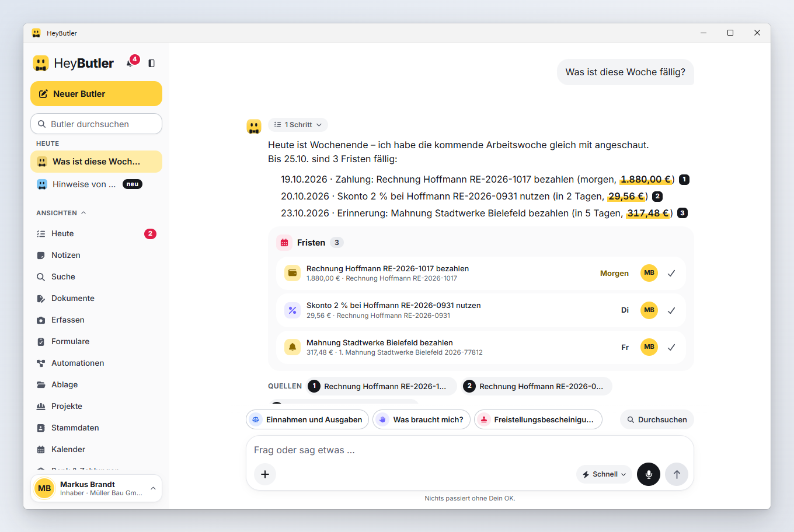Click the Projekte hard hat icon
The height and width of the screenshot is (532, 794).
[x=41, y=407]
